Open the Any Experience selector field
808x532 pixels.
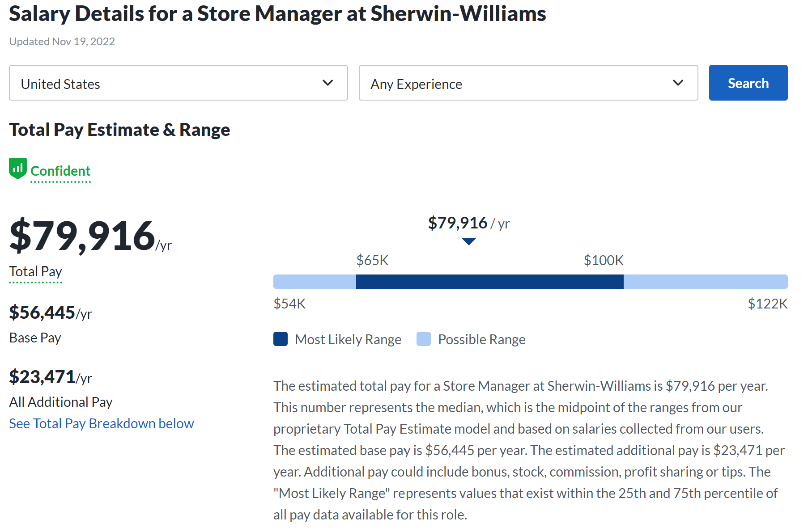coord(528,83)
